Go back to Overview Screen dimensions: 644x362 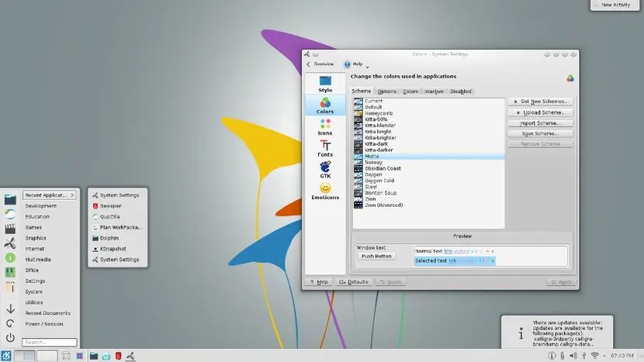(320, 64)
